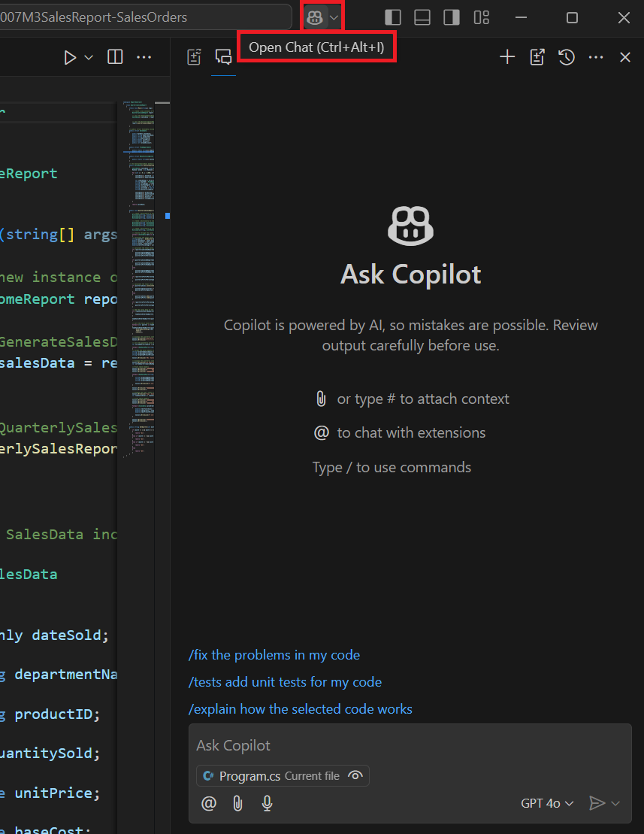Click the /fix the problems in my code link
Screen dimensions: 644x834
tap(274, 655)
